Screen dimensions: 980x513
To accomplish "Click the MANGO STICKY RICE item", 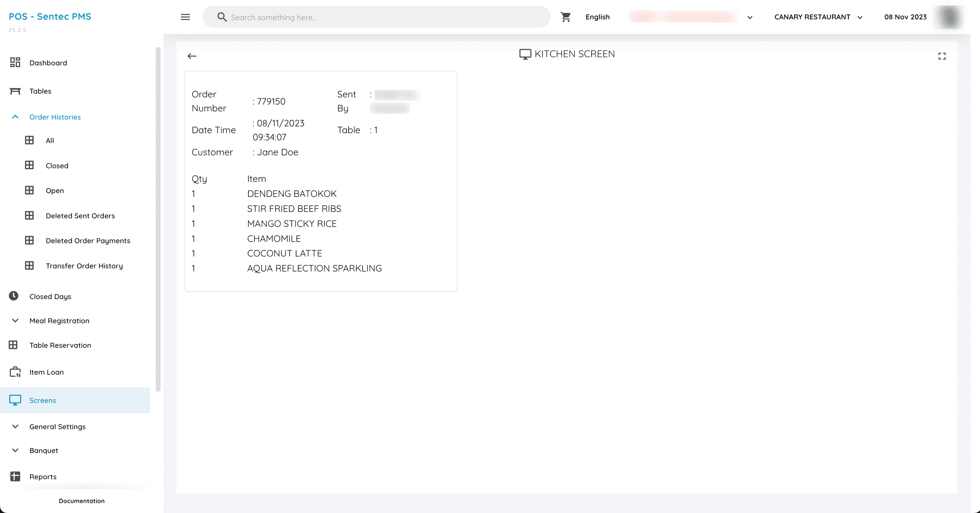I will (292, 223).
